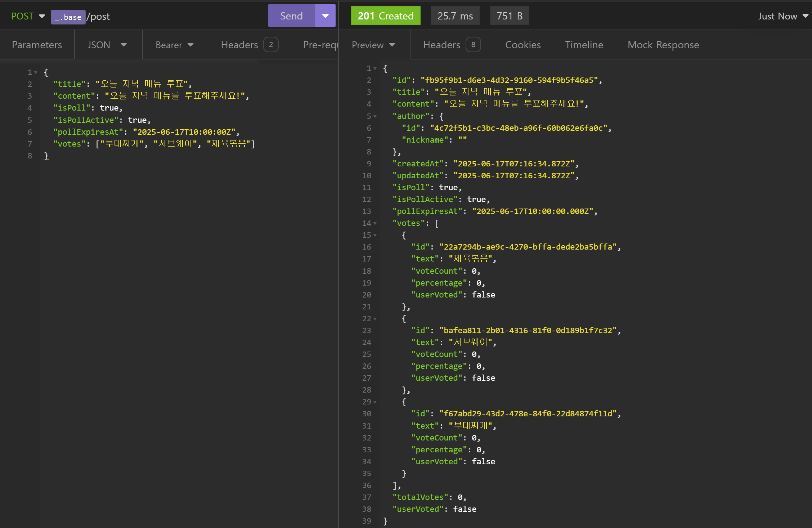Open the Send options dropdown arrow
The width and height of the screenshot is (812, 528).
coord(325,16)
